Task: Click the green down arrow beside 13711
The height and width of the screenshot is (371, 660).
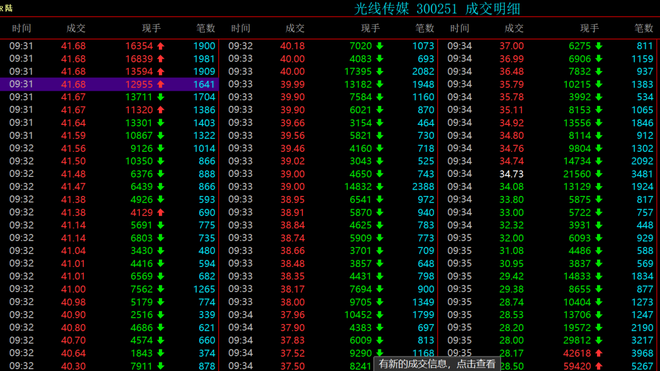Action: click(x=160, y=97)
